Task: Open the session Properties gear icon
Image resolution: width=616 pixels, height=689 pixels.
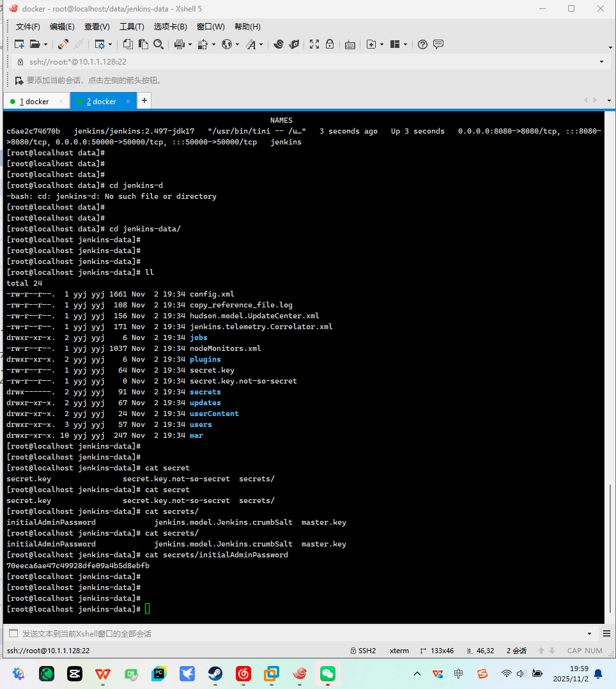Action: 100,44
